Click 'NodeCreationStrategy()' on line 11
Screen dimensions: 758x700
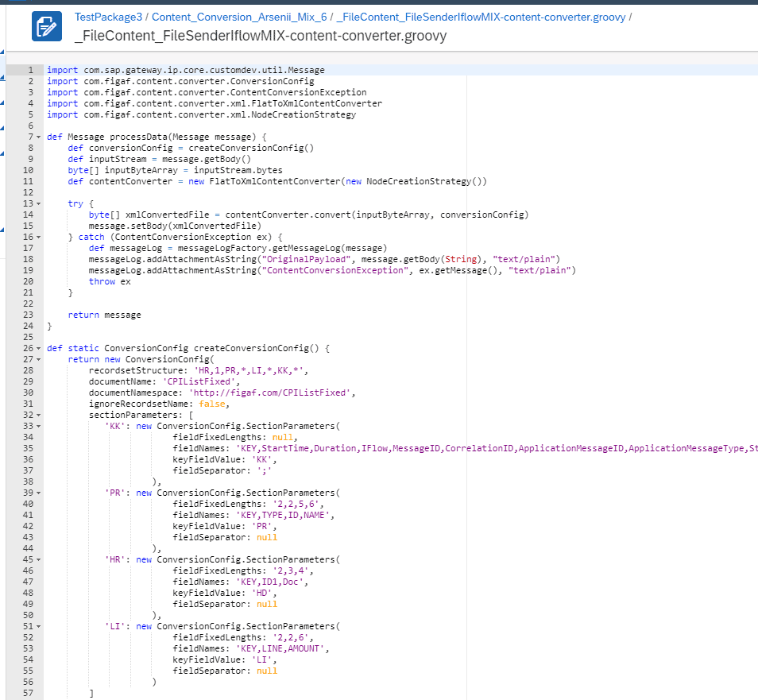click(x=424, y=181)
